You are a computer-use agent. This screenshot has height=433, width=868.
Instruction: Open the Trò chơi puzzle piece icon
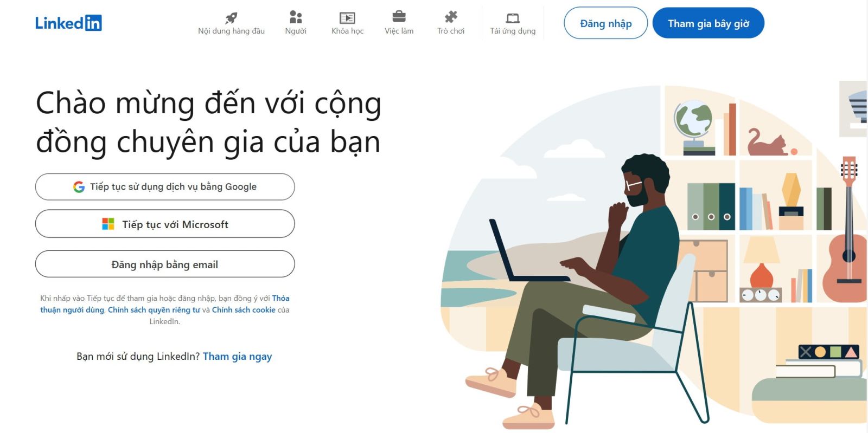[451, 17]
